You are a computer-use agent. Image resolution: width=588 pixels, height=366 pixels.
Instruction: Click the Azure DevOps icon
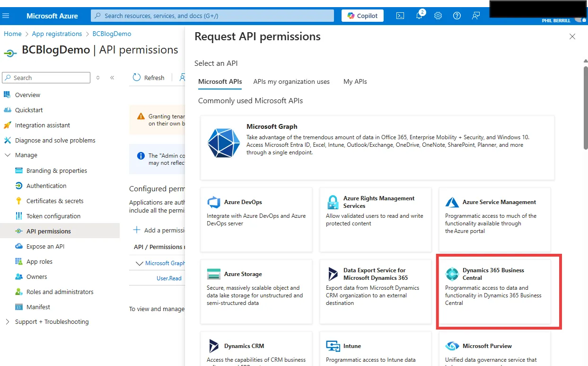pos(214,202)
